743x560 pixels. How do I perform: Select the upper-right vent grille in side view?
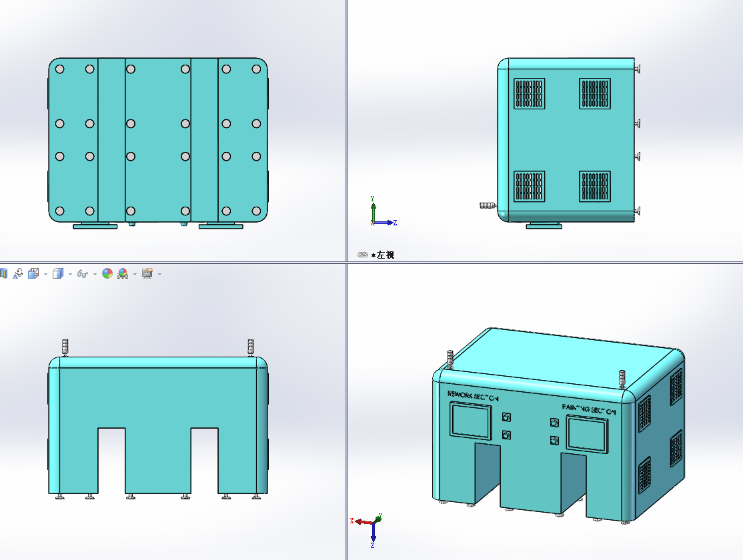pos(595,94)
